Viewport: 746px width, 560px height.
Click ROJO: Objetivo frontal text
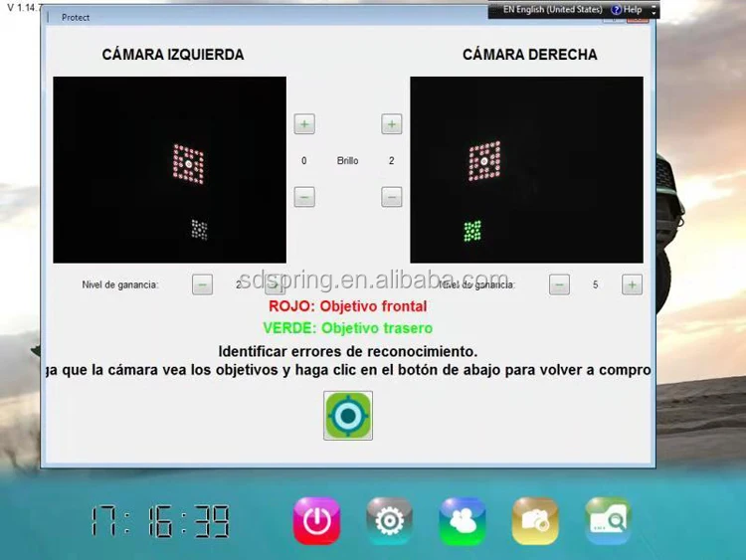tap(348, 306)
